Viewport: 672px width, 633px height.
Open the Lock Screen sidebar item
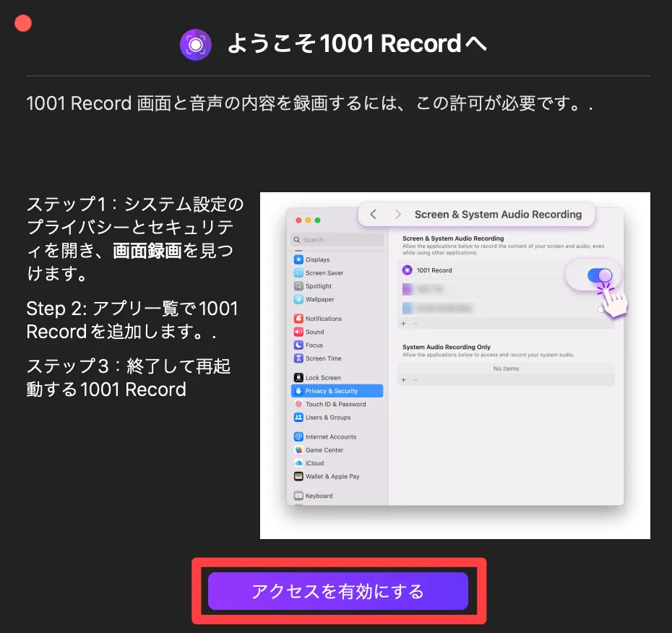322,378
